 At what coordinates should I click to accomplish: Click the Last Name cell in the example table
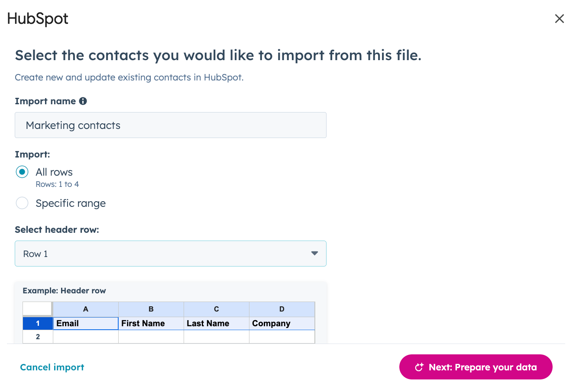point(216,323)
